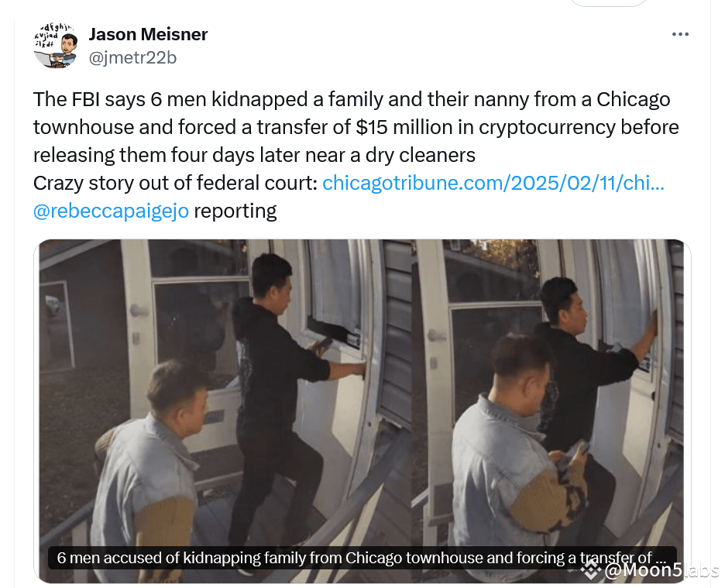Open Jason Meisner display name profile
The width and height of the screenshot is (725, 588).
pyautogui.click(x=148, y=34)
